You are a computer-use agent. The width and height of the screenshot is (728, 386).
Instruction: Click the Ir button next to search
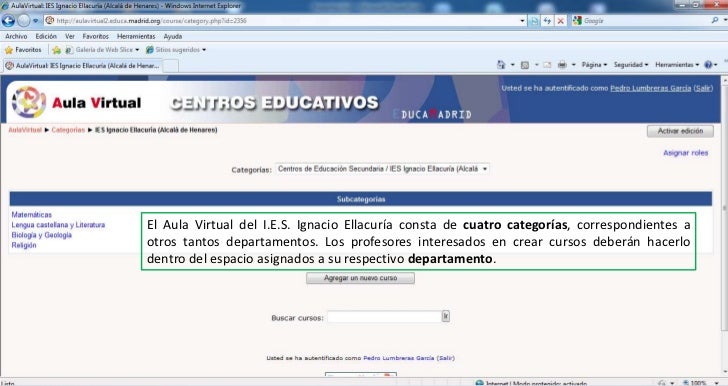tap(446, 316)
